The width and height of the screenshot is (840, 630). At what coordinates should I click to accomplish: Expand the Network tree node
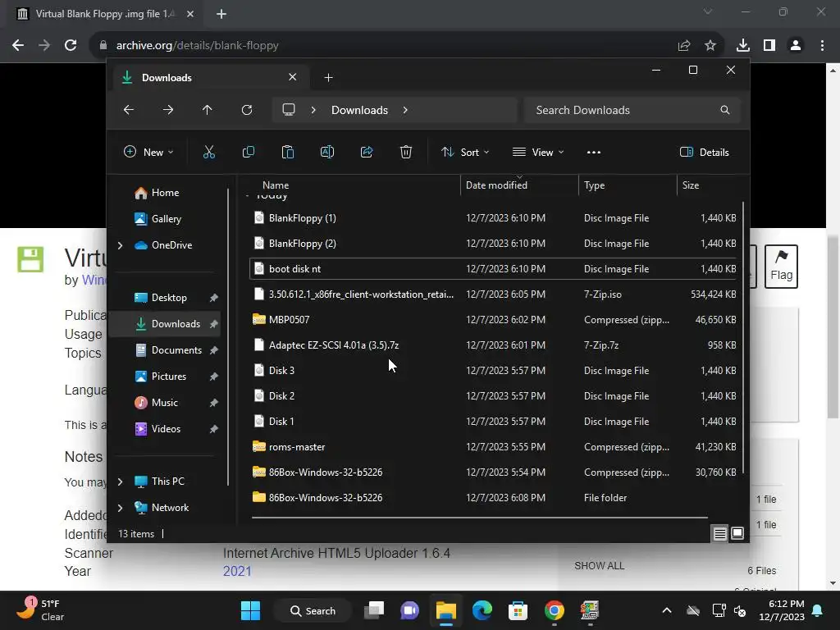pos(120,507)
